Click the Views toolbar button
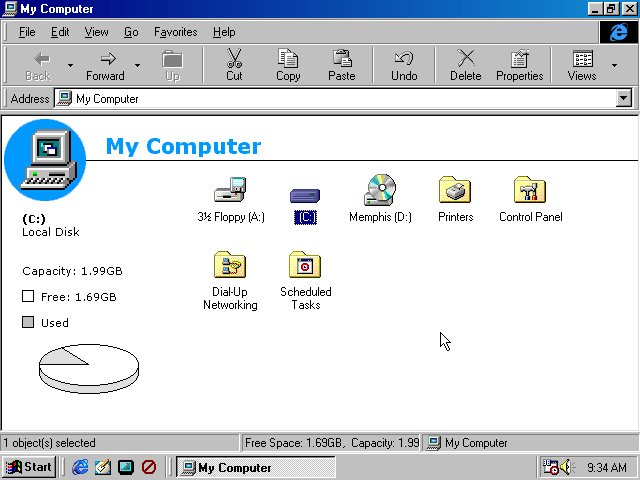 coord(582,65)
